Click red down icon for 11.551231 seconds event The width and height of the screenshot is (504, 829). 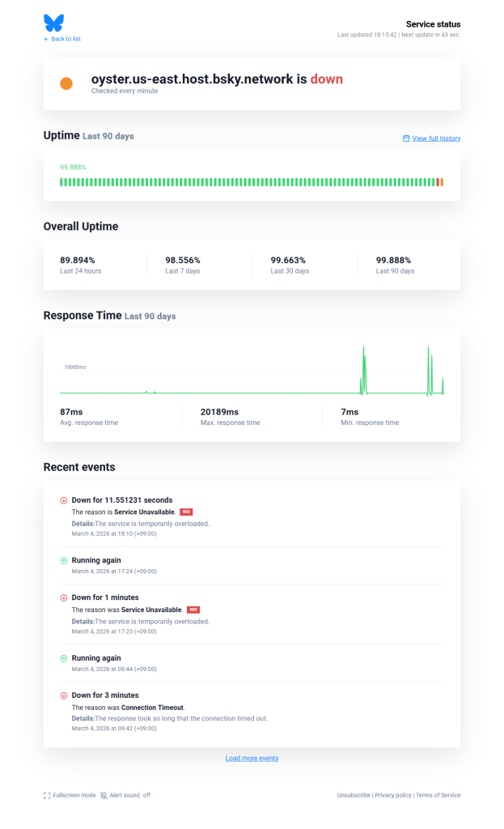coord(64,500)
